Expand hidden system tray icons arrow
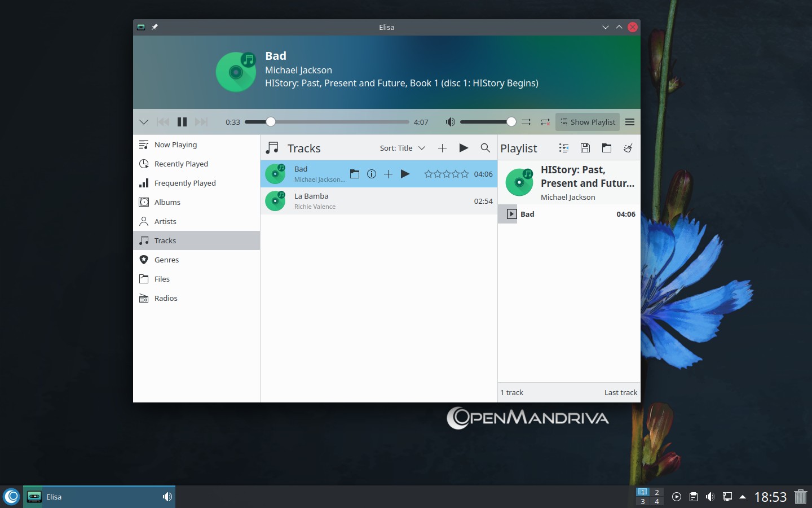Image resolution: width=812 pixels, height=508 pixels. 743,497
